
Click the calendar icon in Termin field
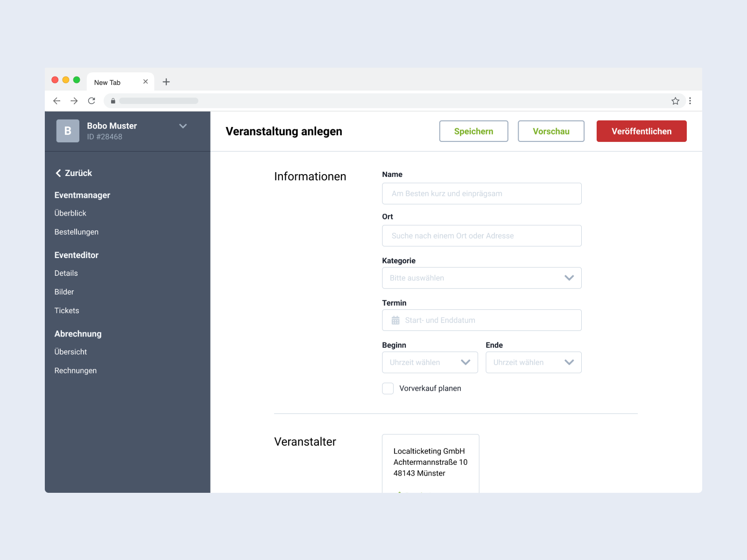(x=395, y=320)
